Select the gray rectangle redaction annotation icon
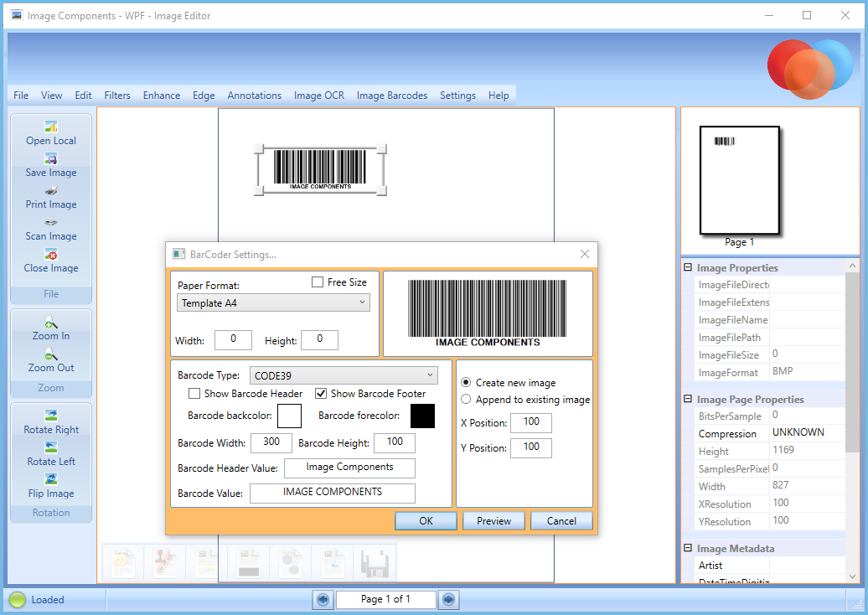Screen dimensions: 868x615 point(249,563)
